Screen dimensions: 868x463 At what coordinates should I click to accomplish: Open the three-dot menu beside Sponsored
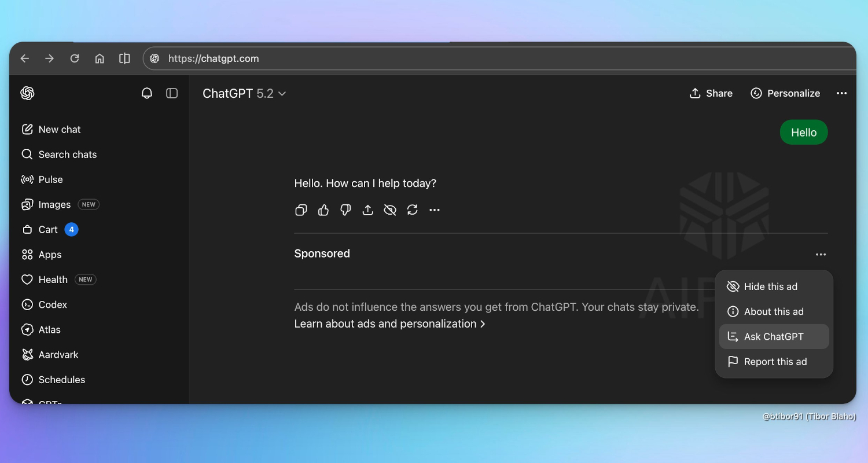click(821, 255)
